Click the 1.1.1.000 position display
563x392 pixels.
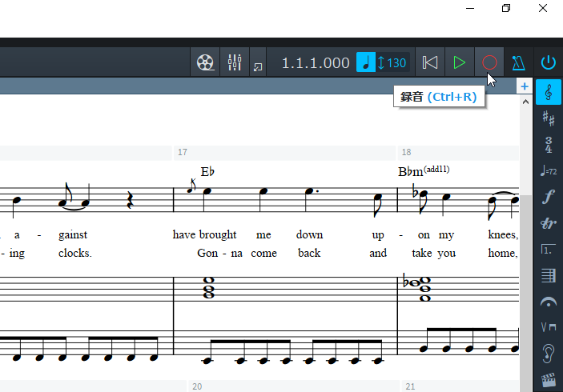click(x=316, y=63)
